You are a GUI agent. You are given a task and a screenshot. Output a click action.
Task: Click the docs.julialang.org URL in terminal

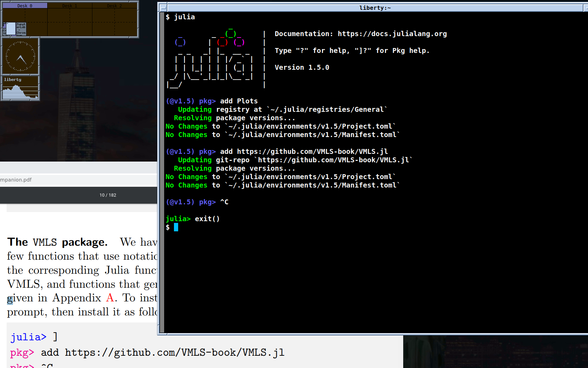point(392,34)
